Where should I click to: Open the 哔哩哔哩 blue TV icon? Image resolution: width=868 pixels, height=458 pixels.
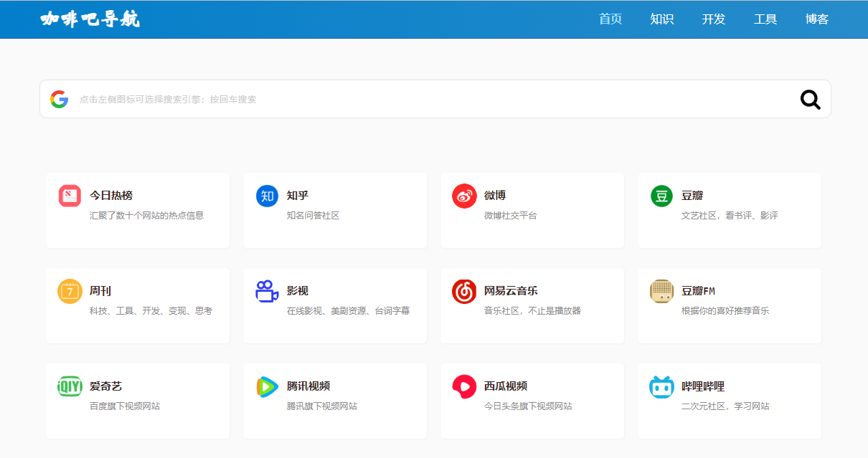coord(661,386)
